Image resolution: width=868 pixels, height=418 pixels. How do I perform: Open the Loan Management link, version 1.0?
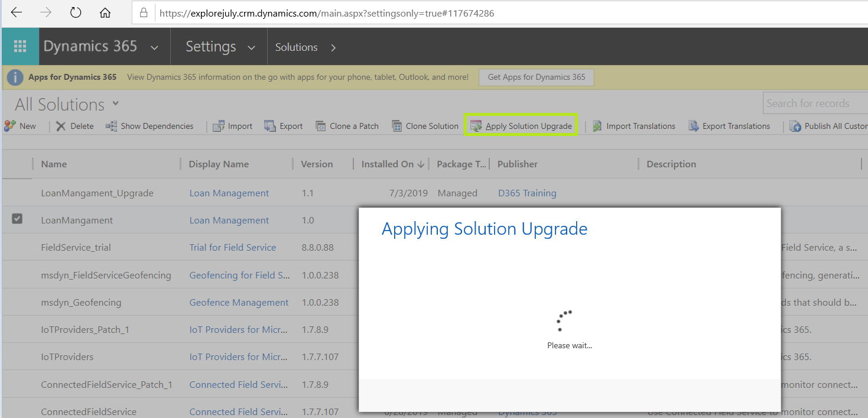pyautogui.click(x=229, y=220)
